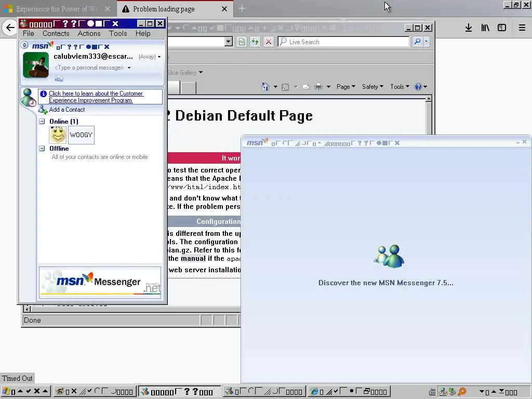The image size is (532, 399).
Task: Click the Compatibility View icon in IE
Action: [x=242, y=42]
